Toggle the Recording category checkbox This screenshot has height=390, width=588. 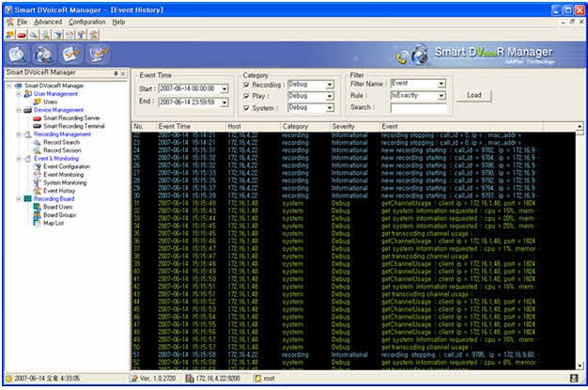246,85
